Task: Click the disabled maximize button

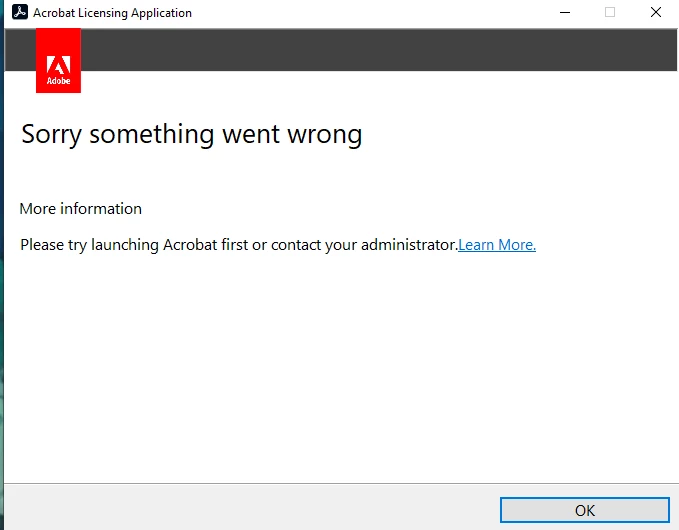Action: [610, 12]
